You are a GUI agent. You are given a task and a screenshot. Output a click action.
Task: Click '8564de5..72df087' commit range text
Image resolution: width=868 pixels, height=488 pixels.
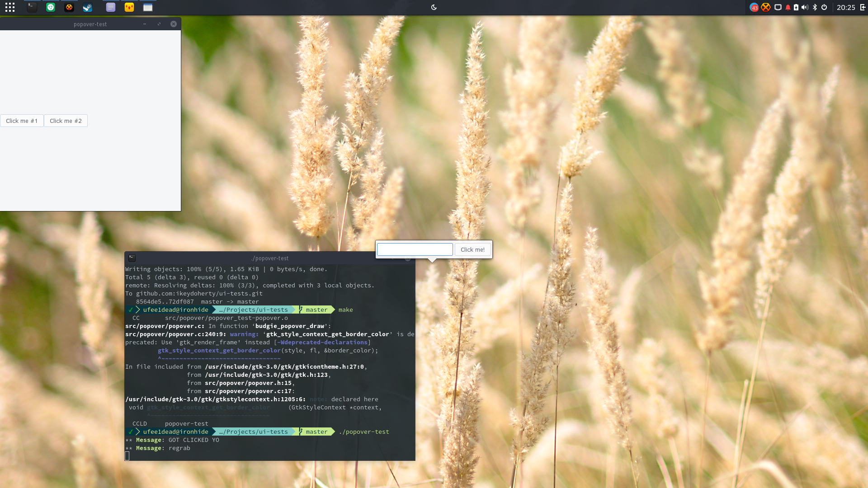165,302
